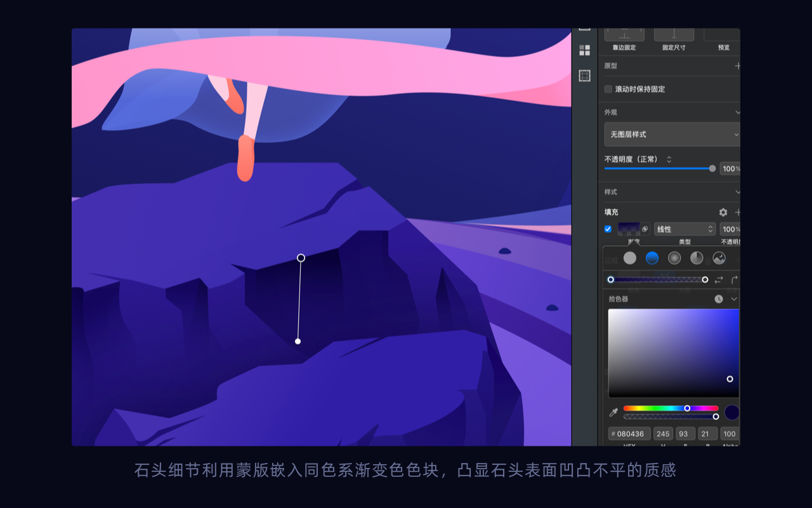The width and height of the screenshot is (812, 508).
Task: Select the top gradient handle on canvas
Action: pos(301,258)
